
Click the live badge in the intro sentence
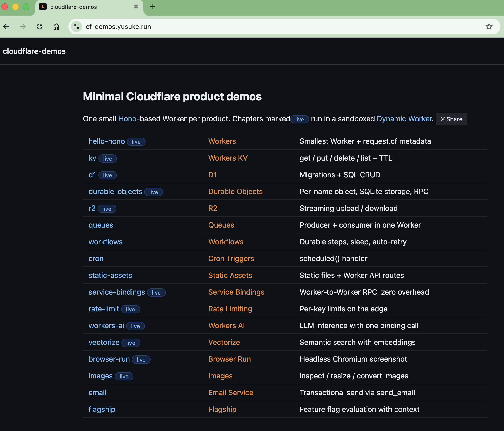[300, 119]
